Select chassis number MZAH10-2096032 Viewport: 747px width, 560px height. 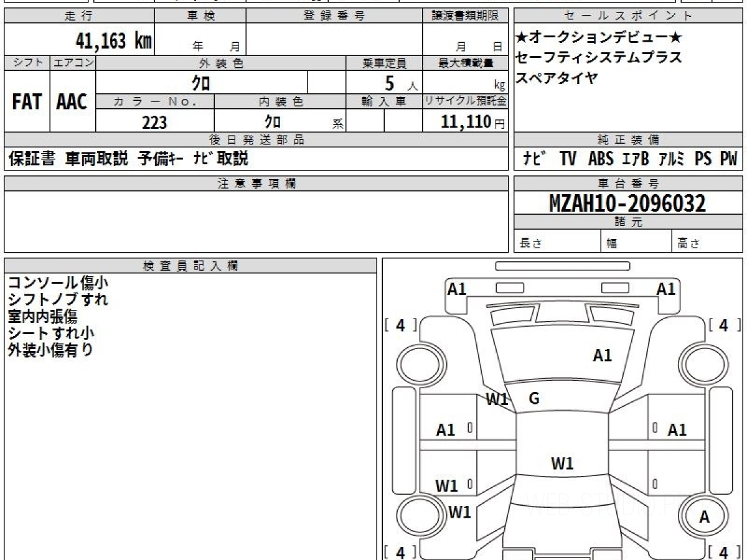pyautogui.click(x=627, y=203)
